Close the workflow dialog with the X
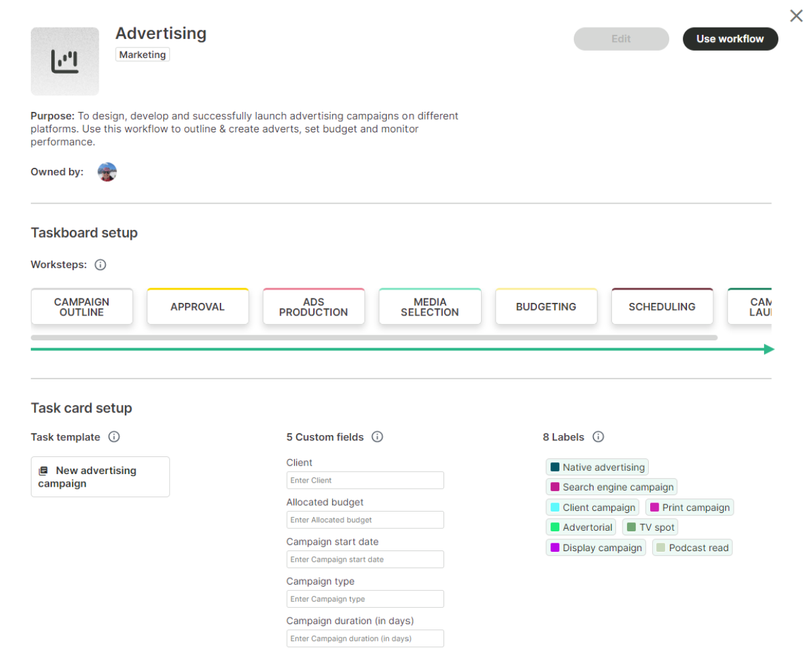The height and width of the screenshot is (669, 812). [x=796, y=16]
